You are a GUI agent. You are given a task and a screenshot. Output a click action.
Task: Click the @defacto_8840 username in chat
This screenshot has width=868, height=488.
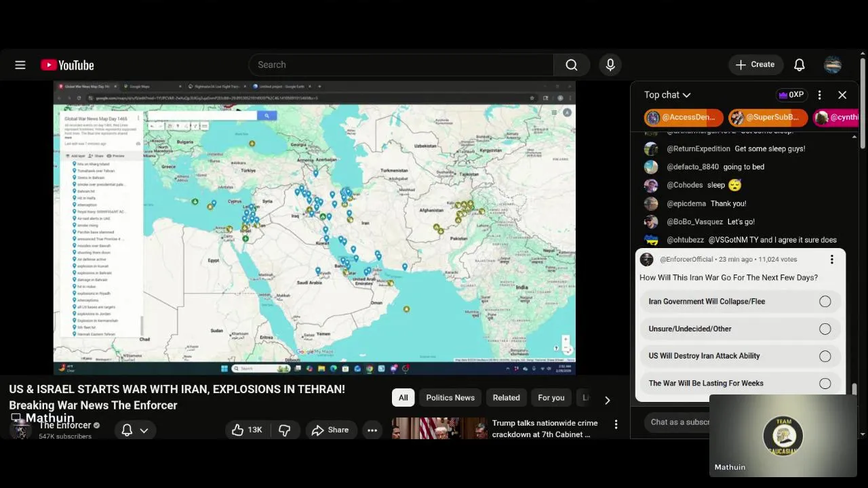692,167
